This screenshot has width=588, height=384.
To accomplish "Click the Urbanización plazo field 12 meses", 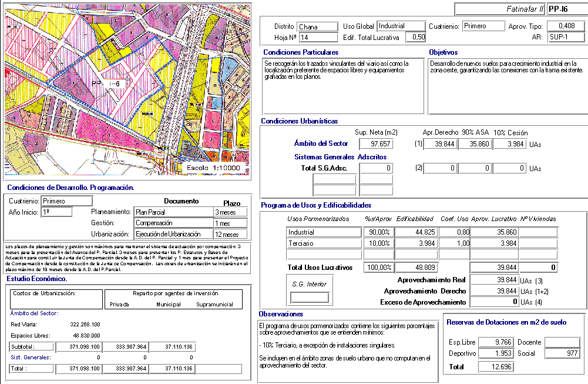I will pos(230,235).
